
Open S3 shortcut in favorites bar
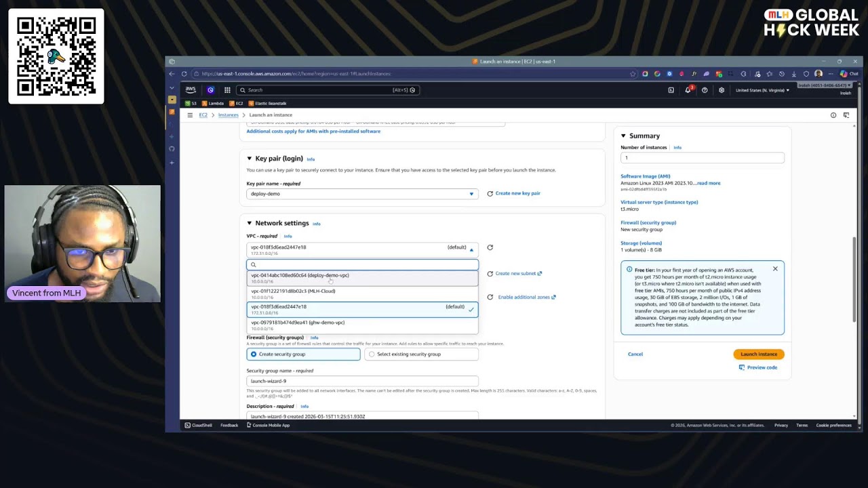tap(191, 104)
